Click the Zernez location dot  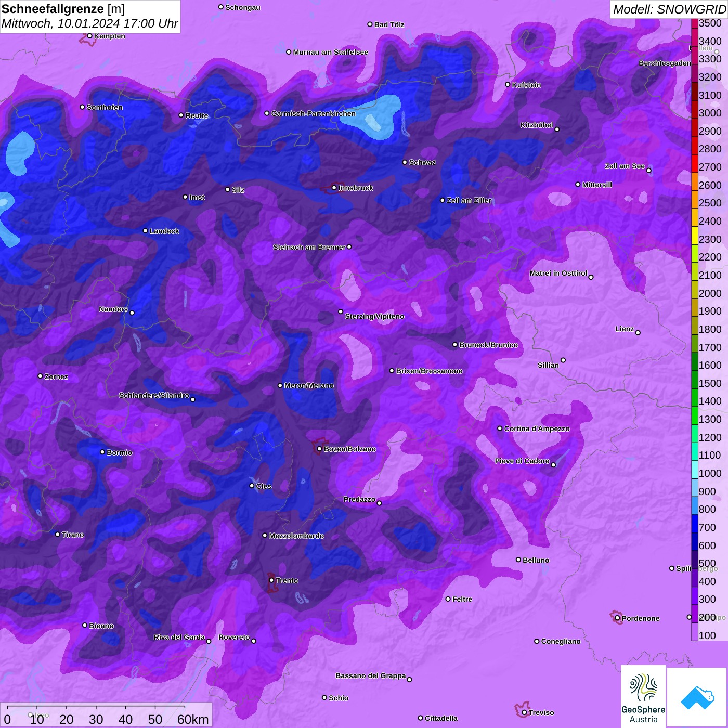coord(40,376)
